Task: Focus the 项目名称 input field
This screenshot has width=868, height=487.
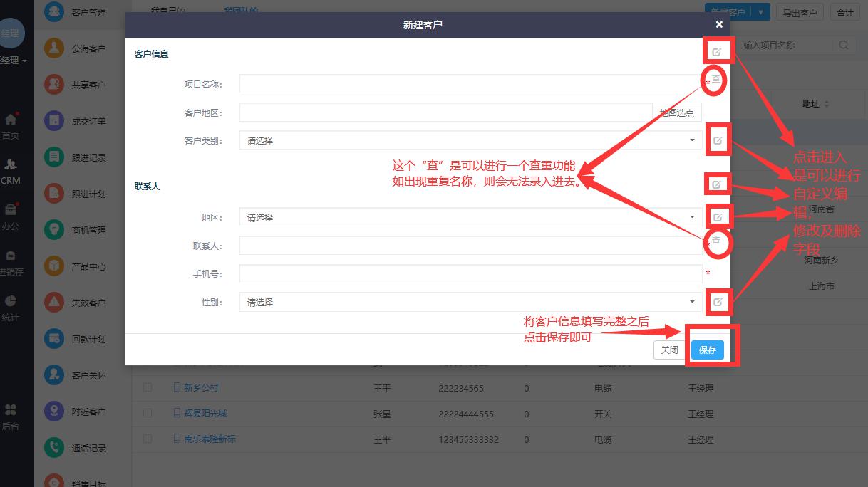Action: pos(470,84)
